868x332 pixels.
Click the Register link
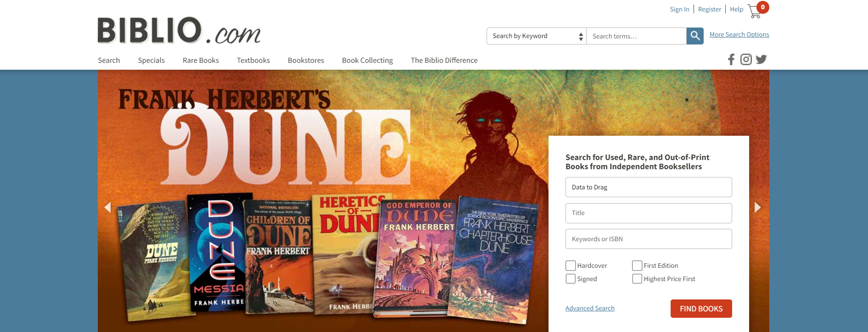(710, 9)
